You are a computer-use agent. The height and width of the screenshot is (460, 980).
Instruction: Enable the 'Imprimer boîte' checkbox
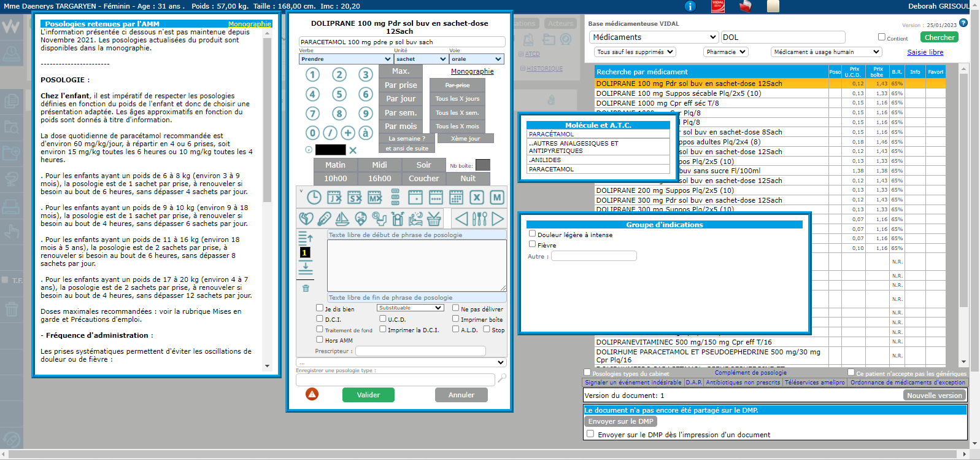tap(455, 318)
